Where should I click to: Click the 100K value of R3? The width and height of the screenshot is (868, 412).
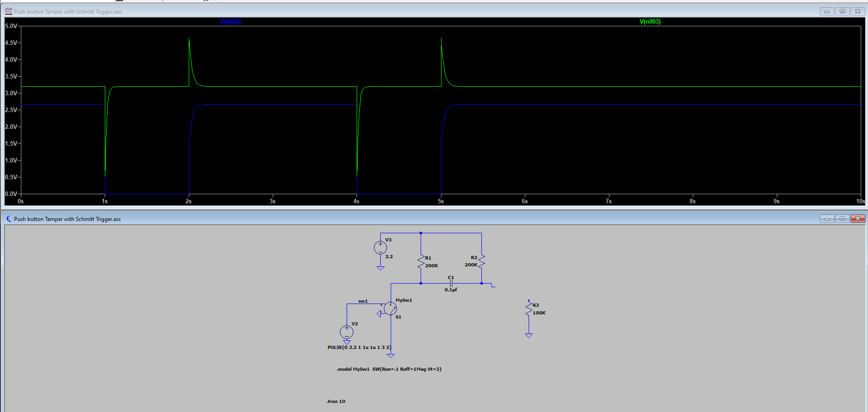[539, 313]
